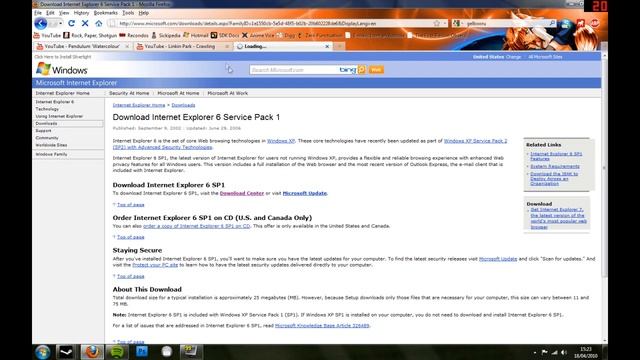Click the volume icon in system tray
Screen dimensions: 640x360
tap(564, 352)
